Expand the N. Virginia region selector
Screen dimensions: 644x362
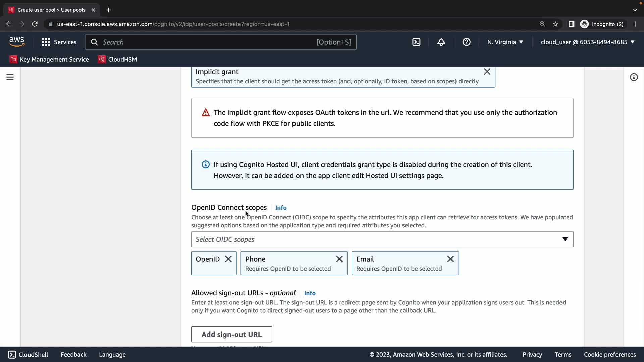[x=505, y=42]
